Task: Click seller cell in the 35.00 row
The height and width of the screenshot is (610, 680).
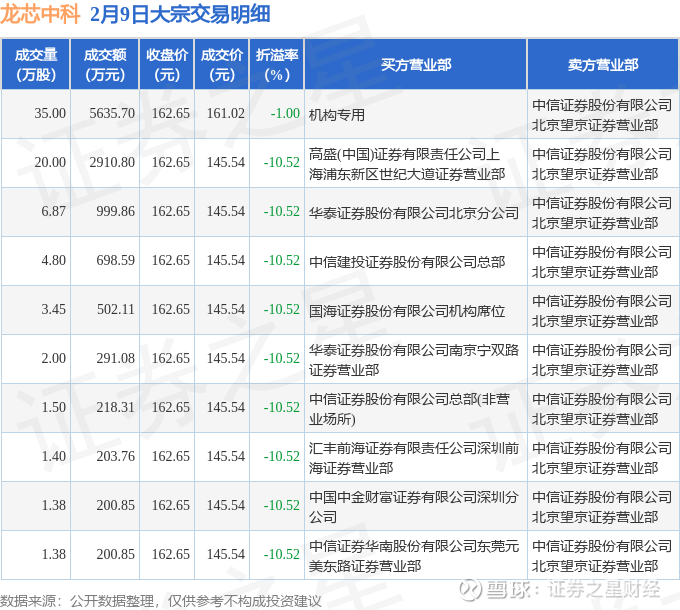Action: (x=602, y=115)
